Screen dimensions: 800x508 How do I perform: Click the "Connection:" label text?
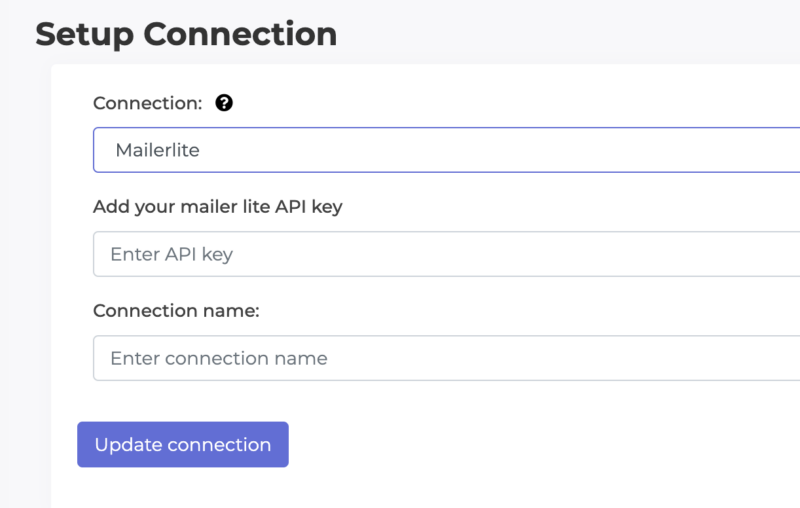click(147, 103)
